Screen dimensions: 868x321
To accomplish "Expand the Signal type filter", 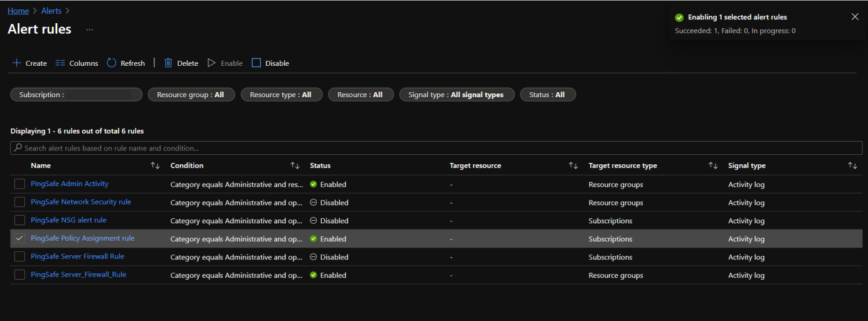I will click(456, 95).
